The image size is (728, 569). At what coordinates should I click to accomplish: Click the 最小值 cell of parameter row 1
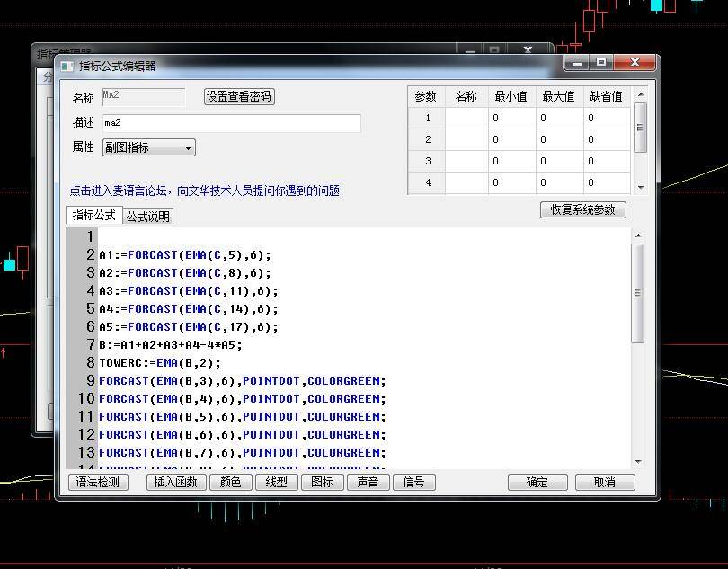click(x=512, y=118)
